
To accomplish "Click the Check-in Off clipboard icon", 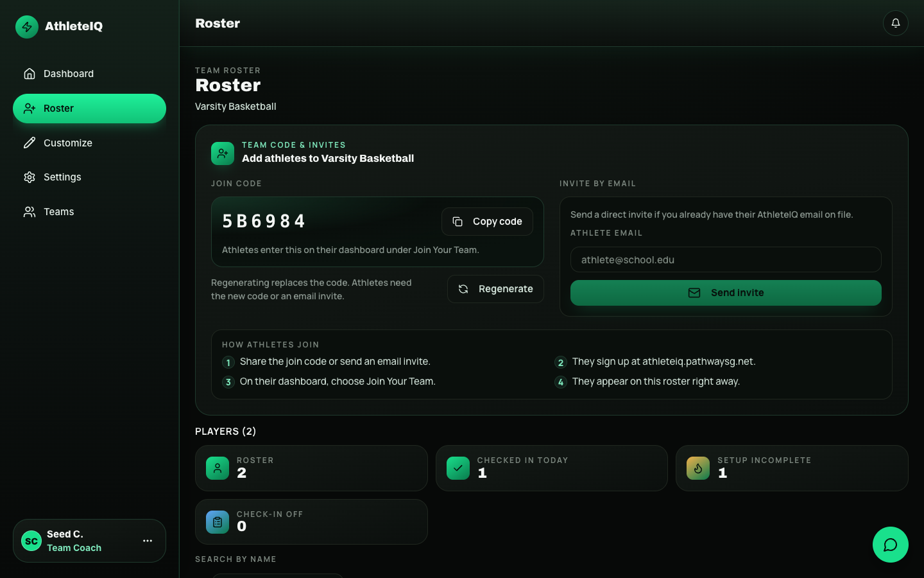I will point(218,522).
